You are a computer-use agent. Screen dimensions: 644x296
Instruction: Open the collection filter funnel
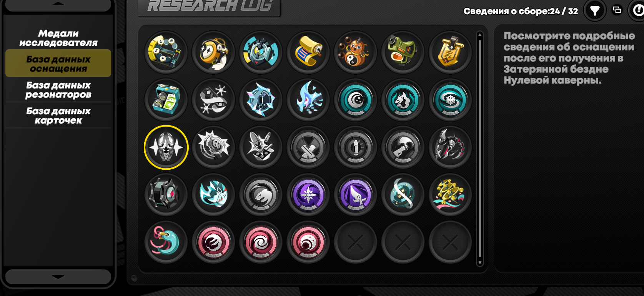point(595,10)
